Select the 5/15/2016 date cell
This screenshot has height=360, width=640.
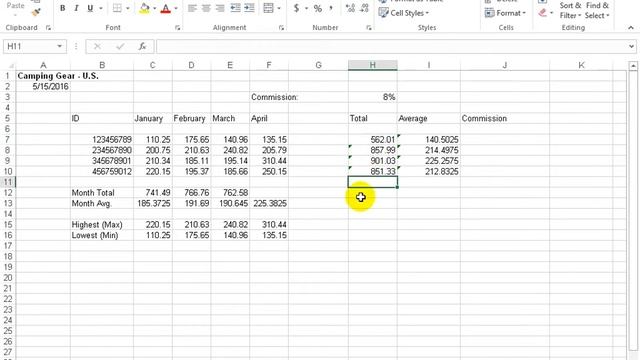tap(43, 87)
